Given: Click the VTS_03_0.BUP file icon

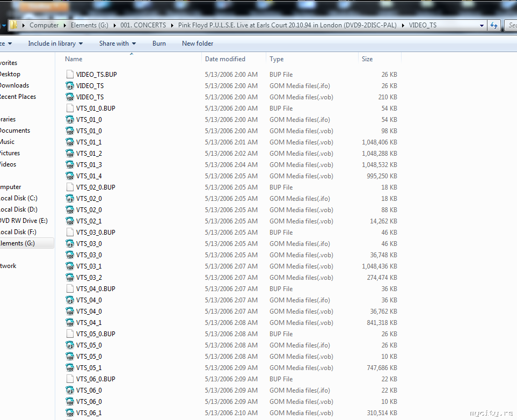Looking at the screenshot, I should click(70, 232).
